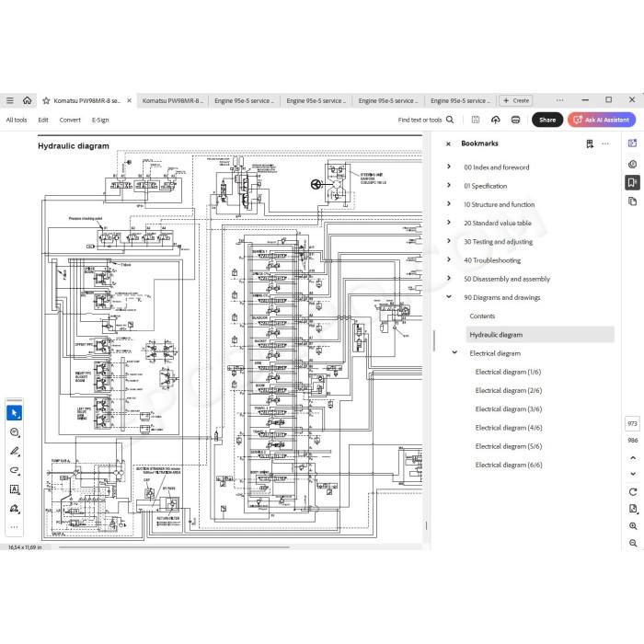The image size is (644, 644).
Task: Open comments panel icon in right rail
Action: pyautogui.click(x=633, y=165)
